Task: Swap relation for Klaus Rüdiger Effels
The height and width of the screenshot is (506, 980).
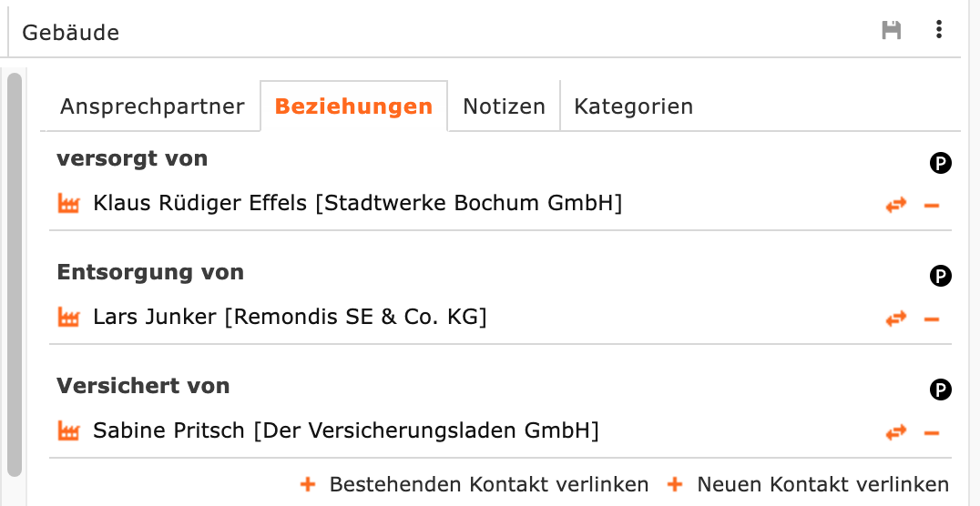Action: pyautogui.click(x=896, y=206)
